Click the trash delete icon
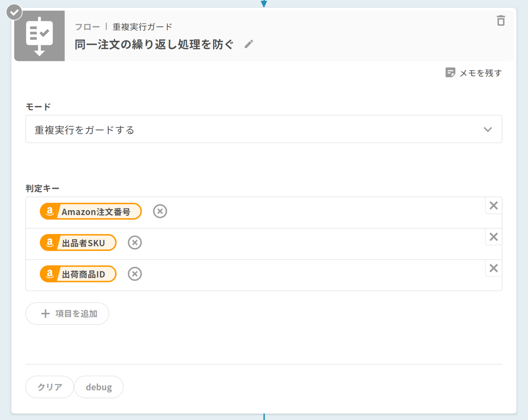The height and width of the screenshot is (420, 528). (x=501, y=21)
